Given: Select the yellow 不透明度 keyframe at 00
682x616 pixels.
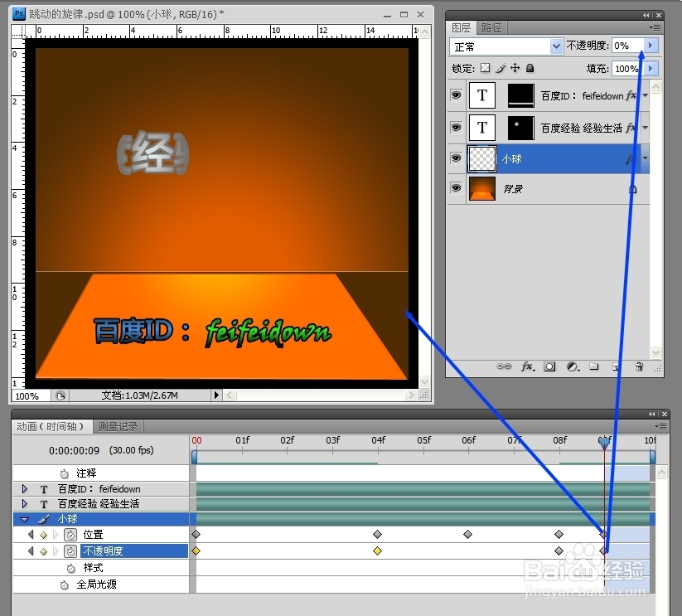Looking at the screenshot, I should coord(196,551).
